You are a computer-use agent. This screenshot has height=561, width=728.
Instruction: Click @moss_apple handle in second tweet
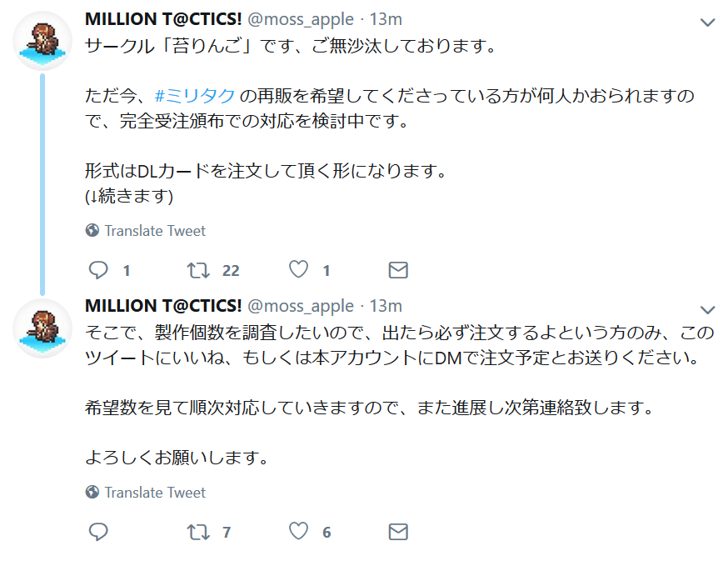click(x=301, y=306)
